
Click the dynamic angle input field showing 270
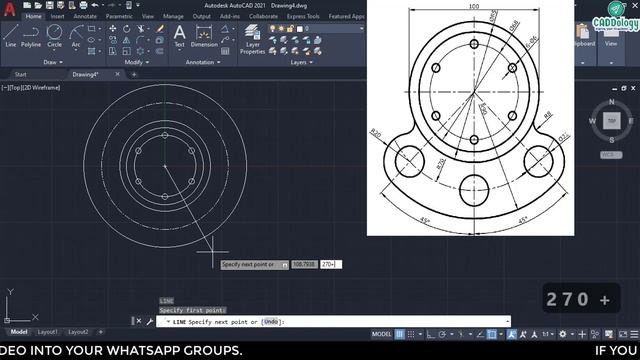pyautogui.click(x=331, y=264)
